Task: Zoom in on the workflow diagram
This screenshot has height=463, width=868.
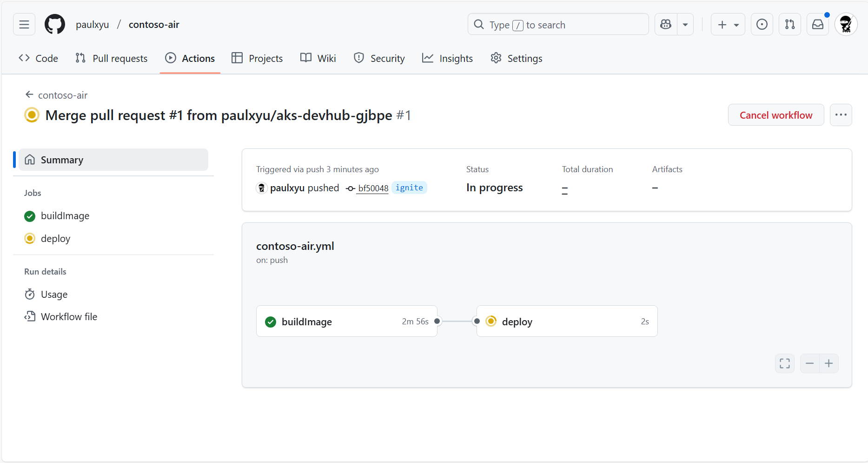Action: click(828, 363)
